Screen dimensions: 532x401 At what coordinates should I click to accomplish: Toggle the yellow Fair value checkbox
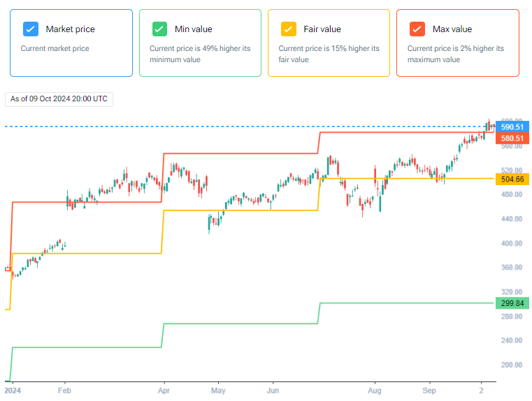click(x=289, y=29)
